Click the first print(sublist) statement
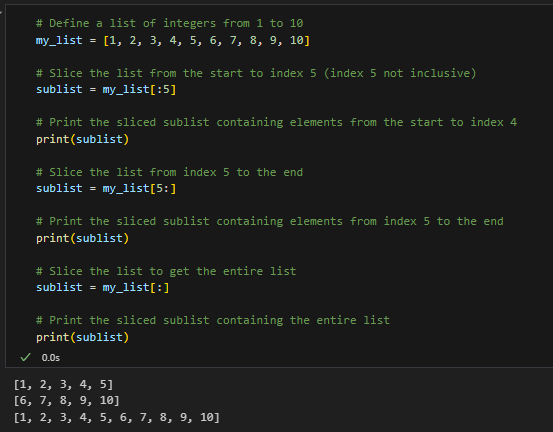This screenshot has height=432, width=553. point(83,139)
